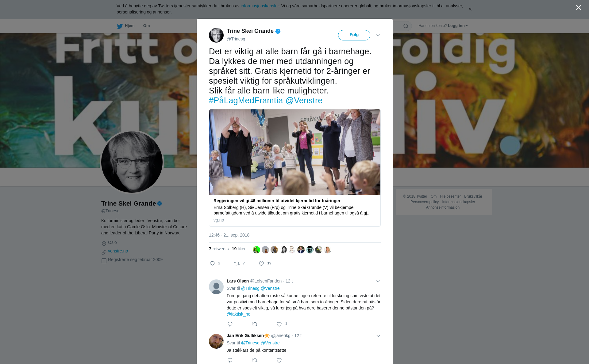Image resolution: width=589 pixels, height=364 pixels.
Task: Click the search magnifier icon
Action: pos(406,26)
